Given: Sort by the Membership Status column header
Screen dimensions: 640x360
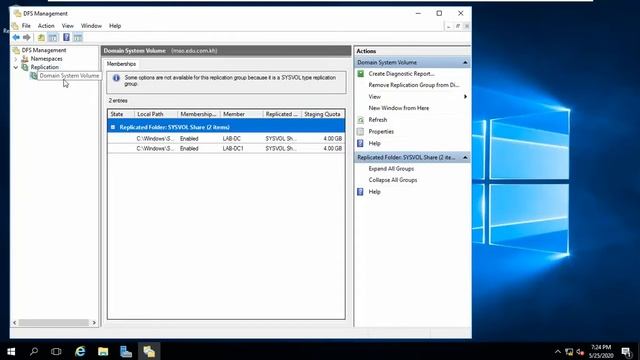Looking at the screenshot, I should coord(199,114).
